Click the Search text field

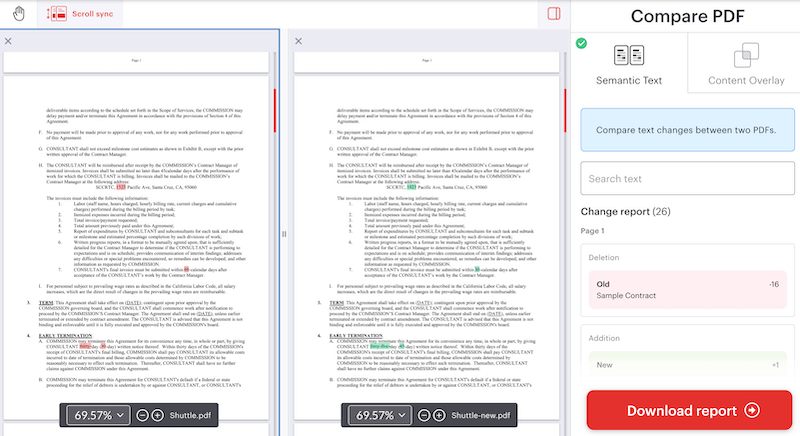tap(687, 178)
